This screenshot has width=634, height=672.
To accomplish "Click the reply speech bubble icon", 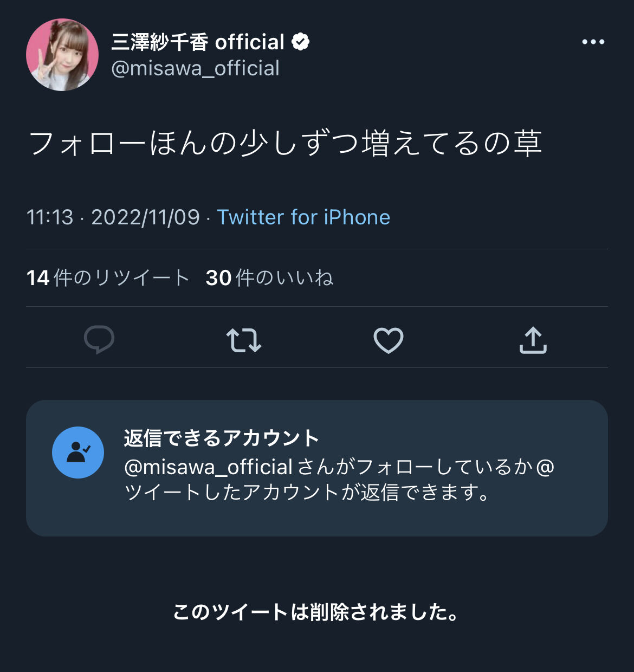I will click(x=99, y=340).
